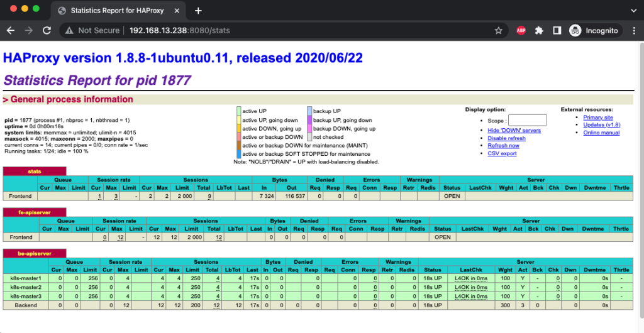Click the not checked gray legend swatch
Viewport: 644px width, 333px height.
click(309, 137)
